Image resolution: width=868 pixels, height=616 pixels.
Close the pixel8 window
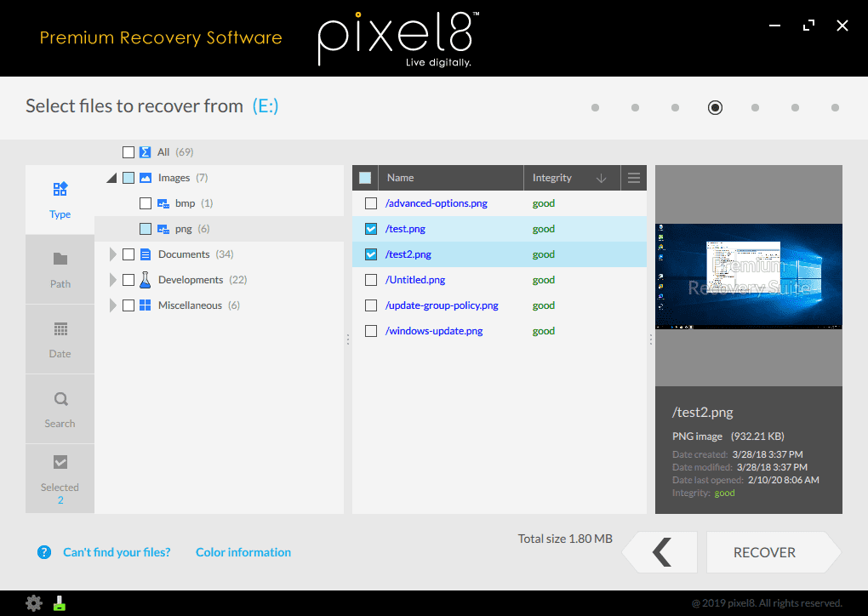842,26
